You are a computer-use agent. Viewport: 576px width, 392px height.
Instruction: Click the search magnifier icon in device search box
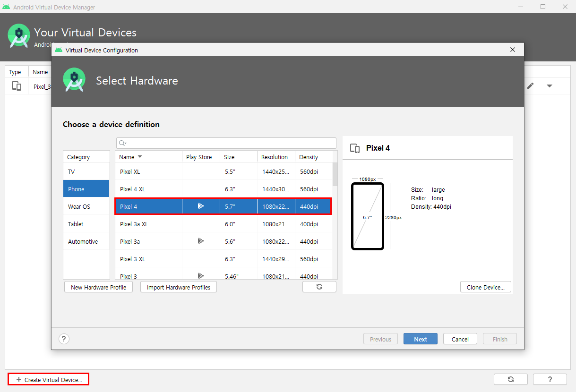coord(122,143)
